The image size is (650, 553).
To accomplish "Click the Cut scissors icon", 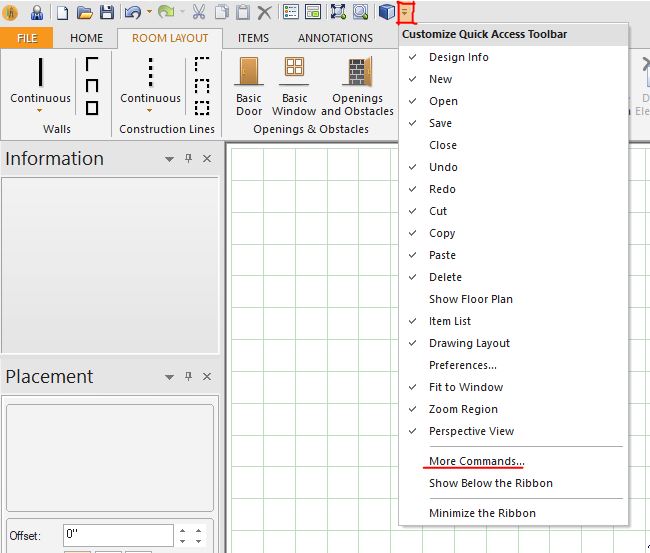I will click(198, 13).
